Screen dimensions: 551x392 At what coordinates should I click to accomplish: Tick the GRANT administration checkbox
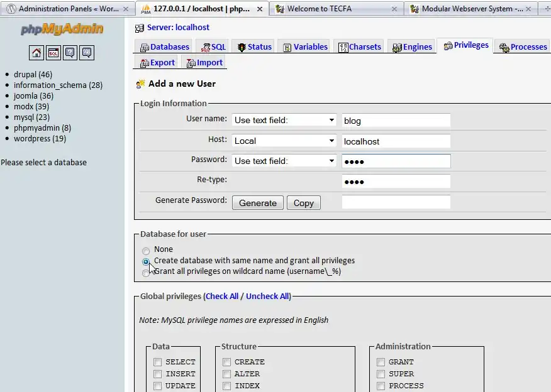381,362
